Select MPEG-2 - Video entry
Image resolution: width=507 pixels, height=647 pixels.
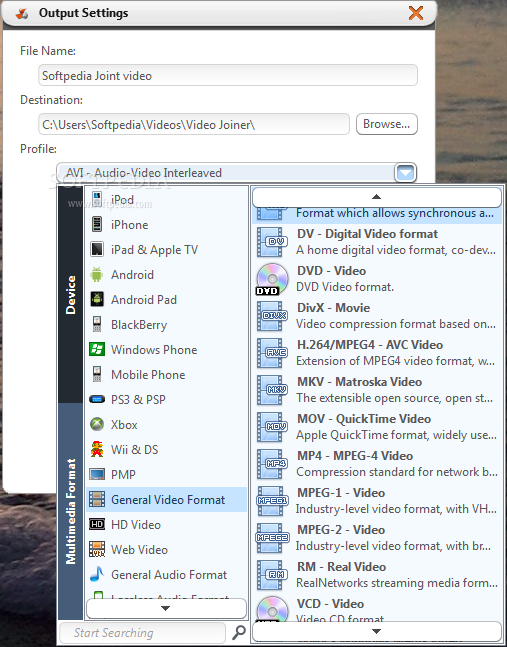(377, 538)
